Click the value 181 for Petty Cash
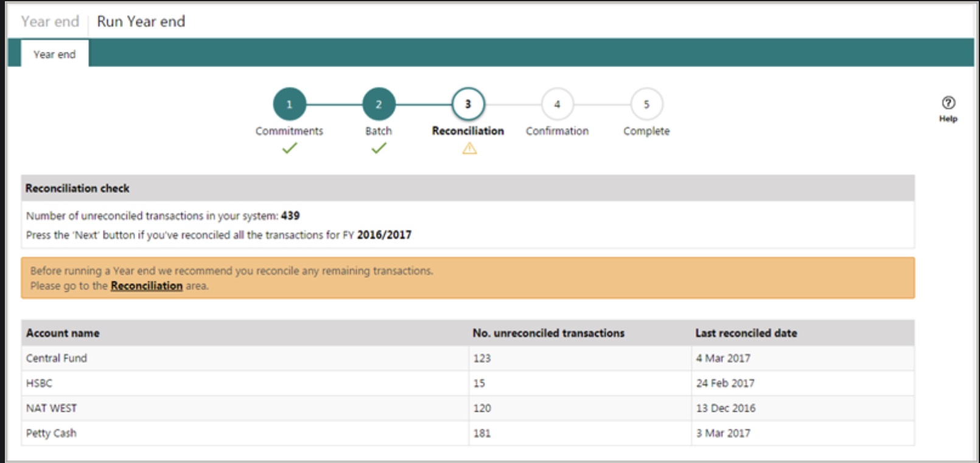Screen dimensions: 980x463 pos(482,433)
